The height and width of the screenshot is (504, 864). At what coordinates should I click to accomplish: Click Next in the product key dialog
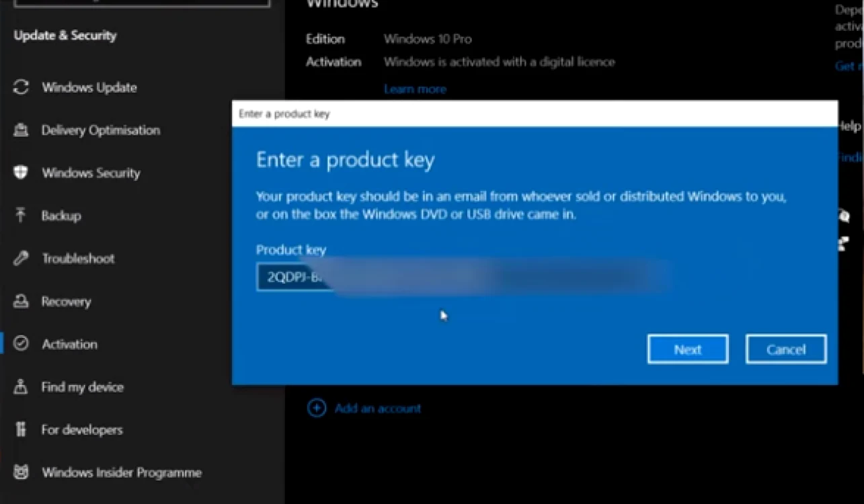pos(688,349)
